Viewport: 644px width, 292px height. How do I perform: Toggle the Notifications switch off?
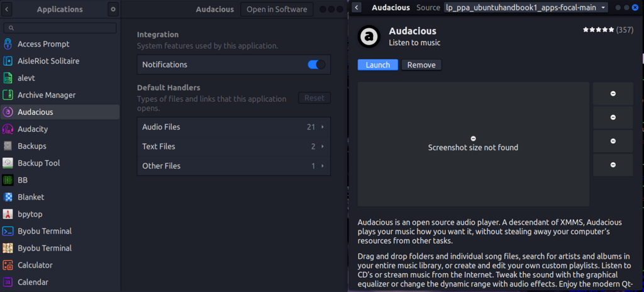316,65
